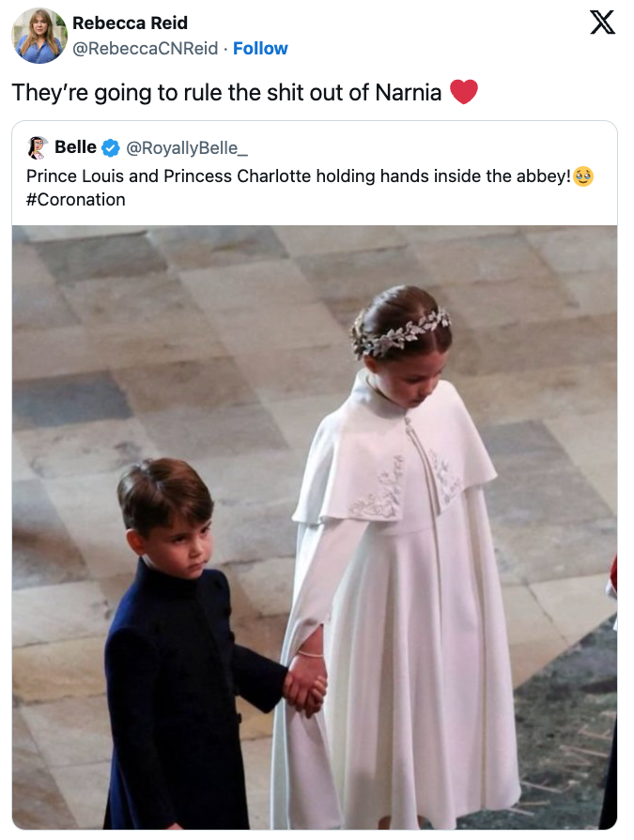Image resolution: width=634 pixels, height=840 pixels.
Task: Click Belle's small profile avatar
Action: click(x=38, y=147)
